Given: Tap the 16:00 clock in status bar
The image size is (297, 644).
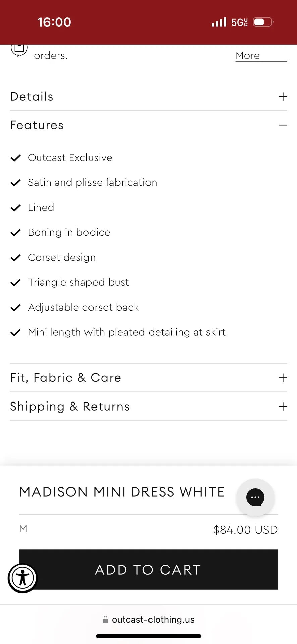Looking at the screenshot, I should click(x=54, y=22).
